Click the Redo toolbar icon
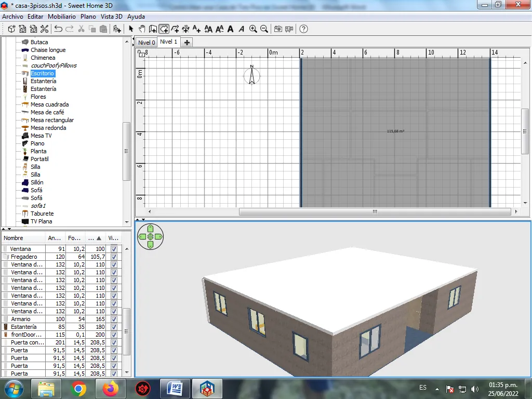 point(69,29)
